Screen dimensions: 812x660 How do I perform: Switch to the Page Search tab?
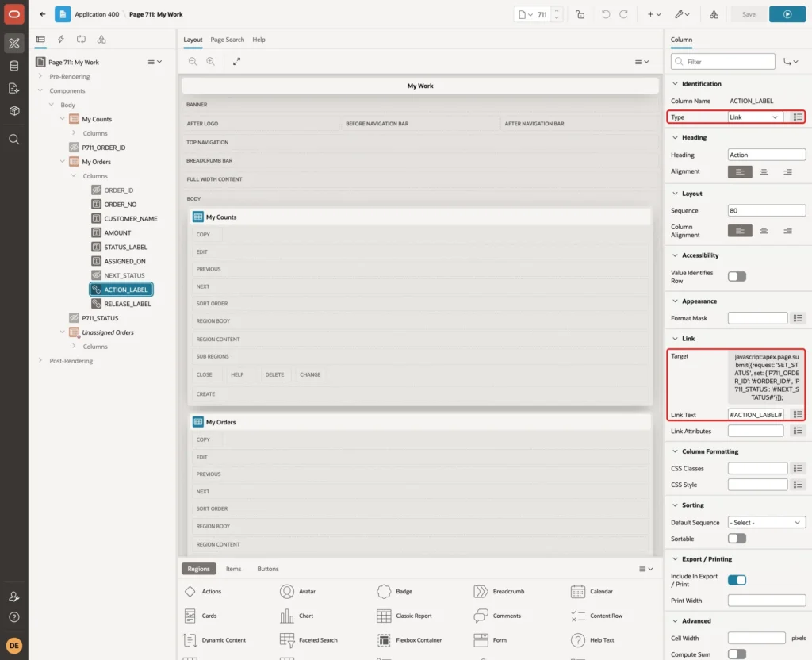coord(227,40)
